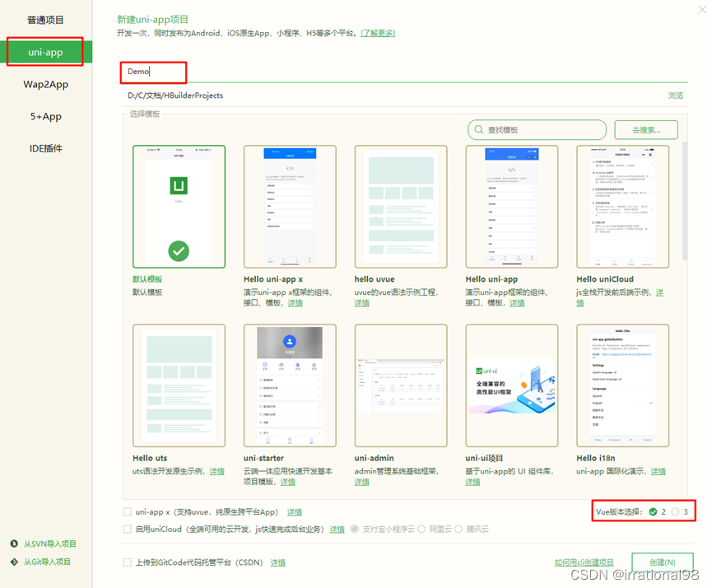Choose the uni-admin template thumbnail
The height and width of the screenshot is (588, 712).
click(401, 385)
